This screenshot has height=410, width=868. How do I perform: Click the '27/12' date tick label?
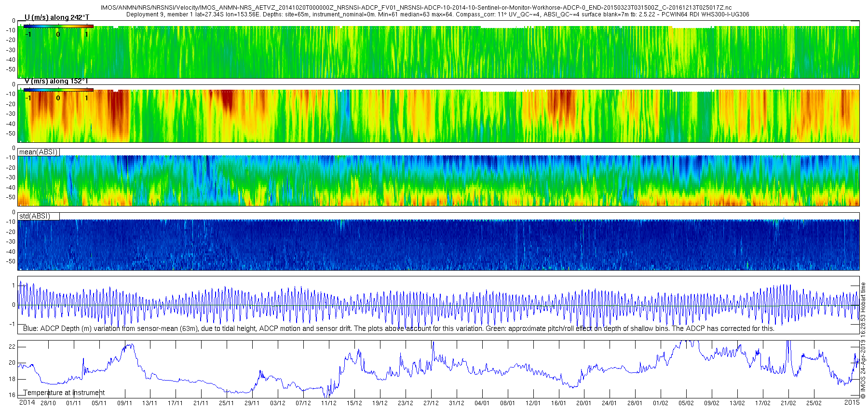click(431, 403)
